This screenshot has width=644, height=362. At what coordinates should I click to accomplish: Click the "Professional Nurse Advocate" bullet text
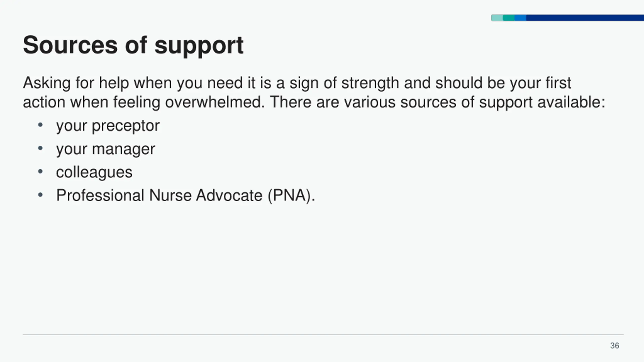(x=159, y=195)
